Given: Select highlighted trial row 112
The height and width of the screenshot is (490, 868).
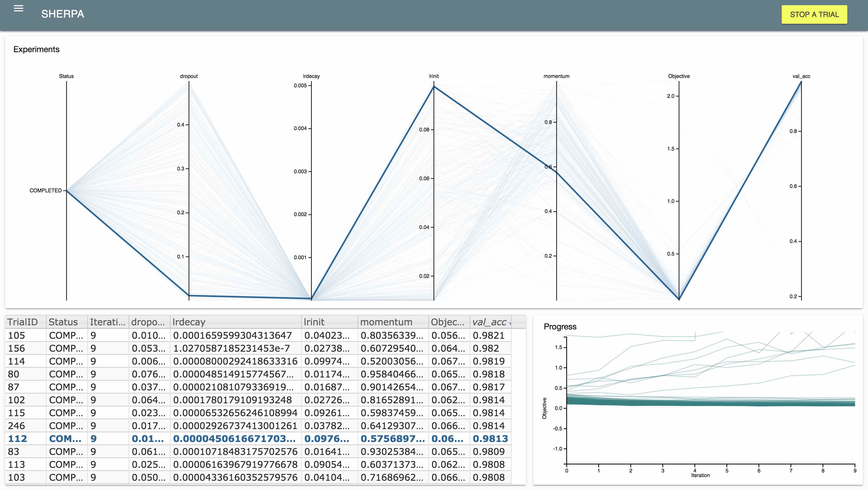Looking at the screenshot, I should 258,439.
